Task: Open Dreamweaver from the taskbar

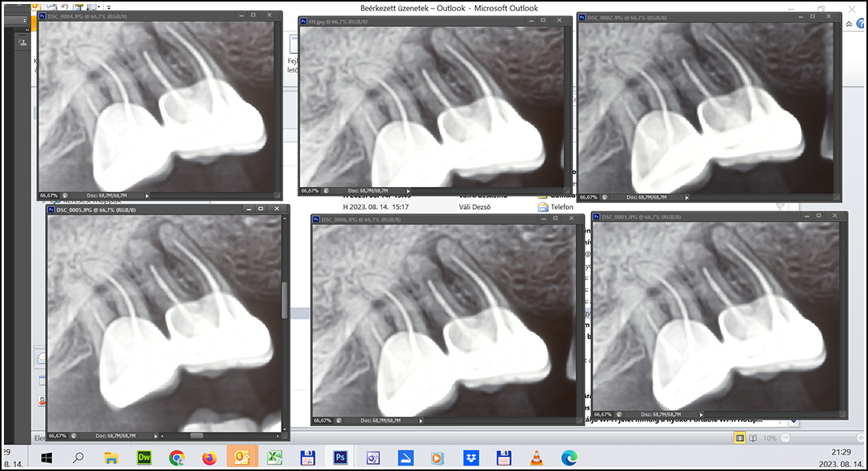Action: click(x=144, y=457)
